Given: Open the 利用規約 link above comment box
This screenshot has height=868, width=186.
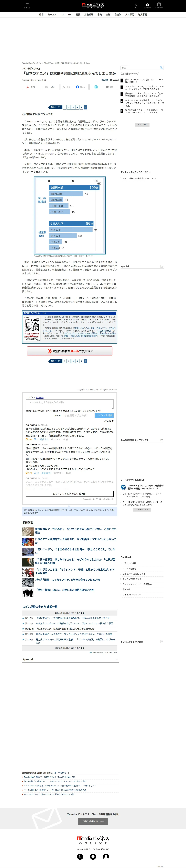Looking at the screenshot, I should tap(40, 398).
